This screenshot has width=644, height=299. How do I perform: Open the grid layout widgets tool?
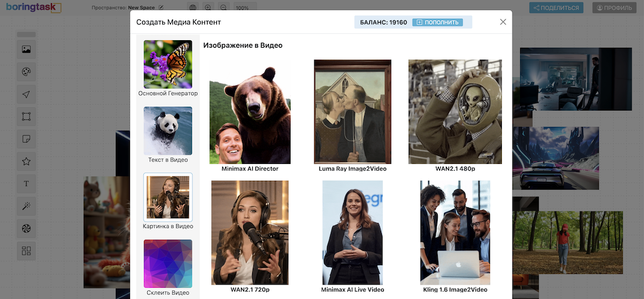26,251
